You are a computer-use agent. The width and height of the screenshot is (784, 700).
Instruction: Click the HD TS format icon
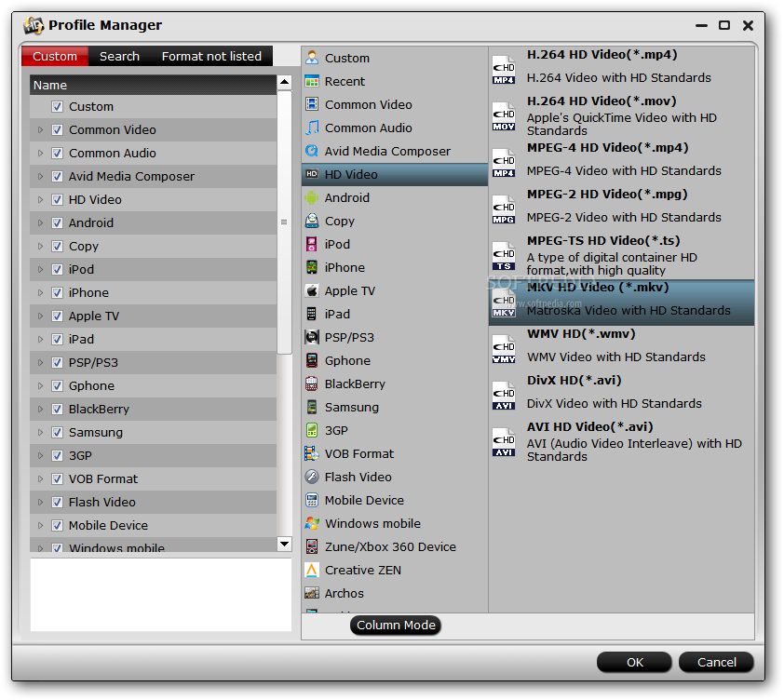504,256
